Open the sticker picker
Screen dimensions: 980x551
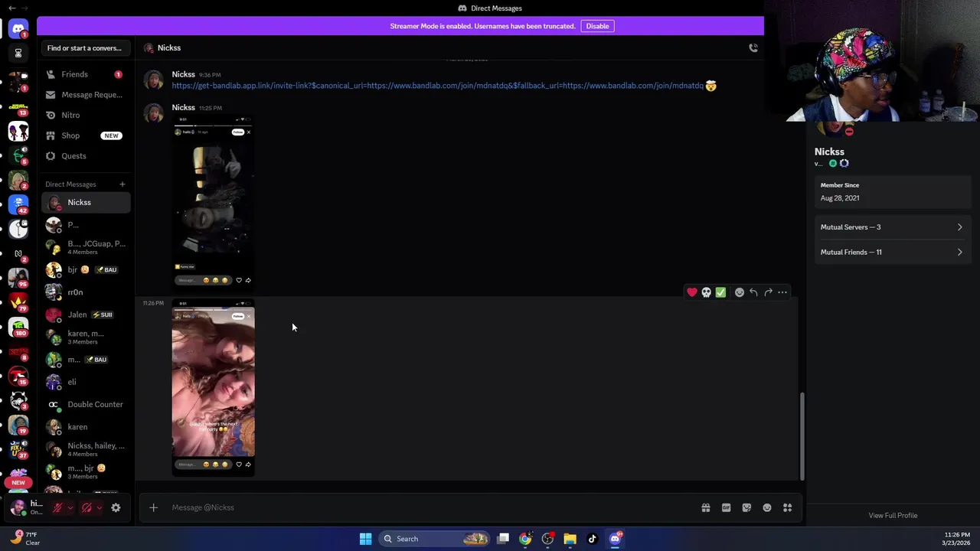pyautogui.click(x=746, y=507)
